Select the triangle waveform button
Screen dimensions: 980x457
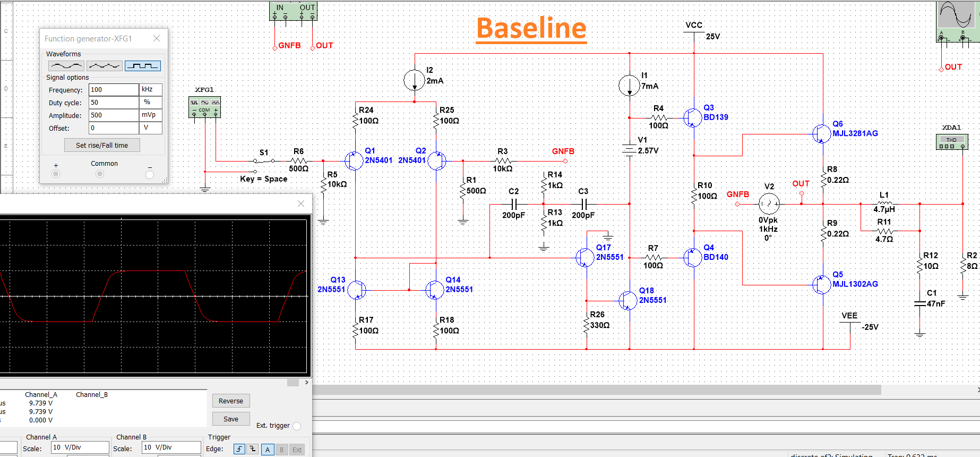[105, 66]
